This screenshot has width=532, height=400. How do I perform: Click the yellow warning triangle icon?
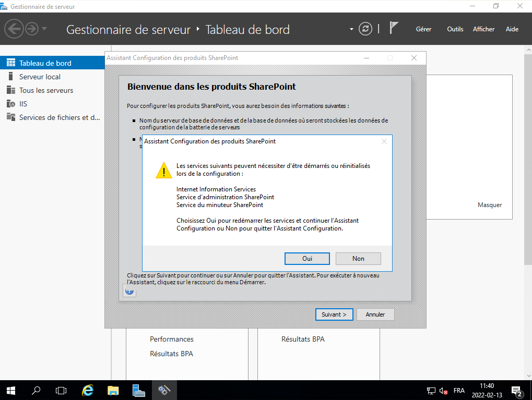coord(164,170)
